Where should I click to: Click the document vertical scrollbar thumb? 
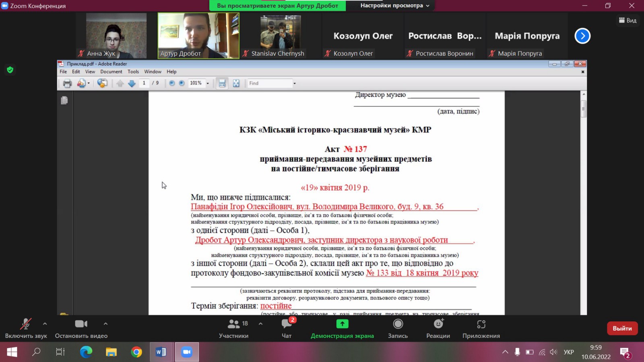584,109
